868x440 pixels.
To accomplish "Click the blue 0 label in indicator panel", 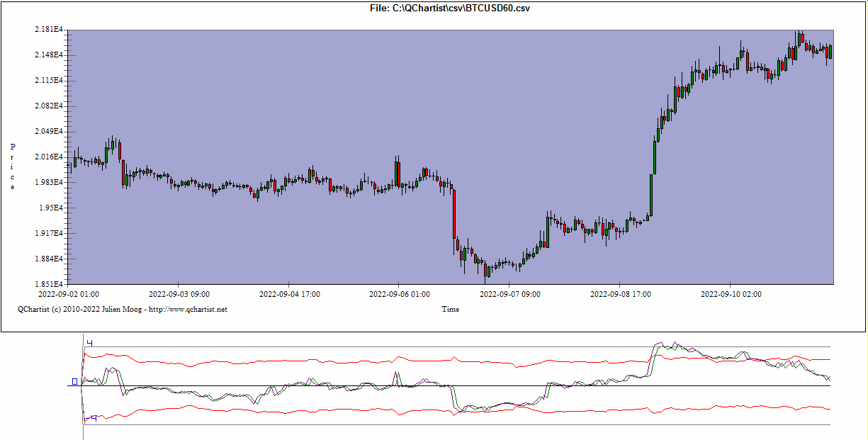I will (x=74, y=382).
